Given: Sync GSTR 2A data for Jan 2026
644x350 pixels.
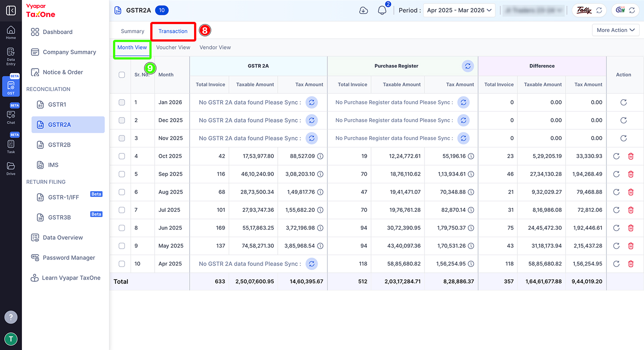Looking at the screenshot, I should coord(311,102).
